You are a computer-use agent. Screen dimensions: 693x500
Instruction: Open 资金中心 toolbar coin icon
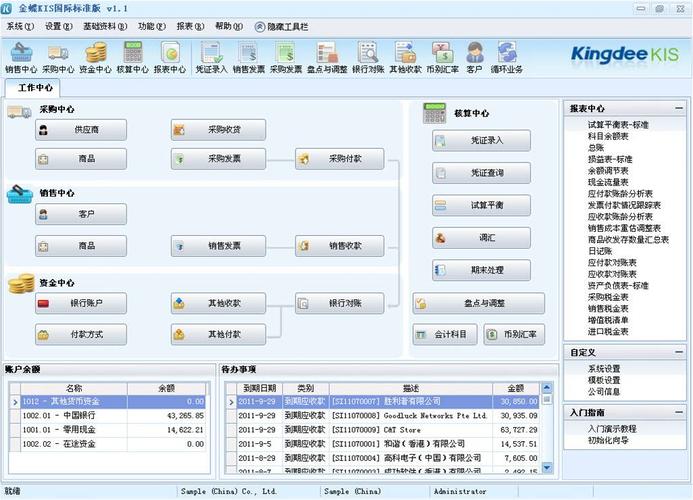[x=95, y=57]
